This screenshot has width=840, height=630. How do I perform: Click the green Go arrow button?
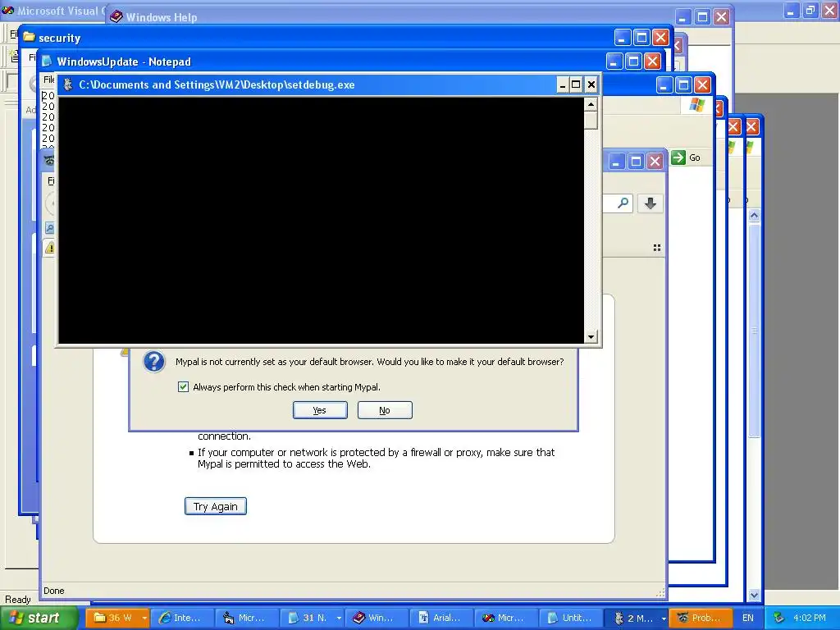point(678,157)
